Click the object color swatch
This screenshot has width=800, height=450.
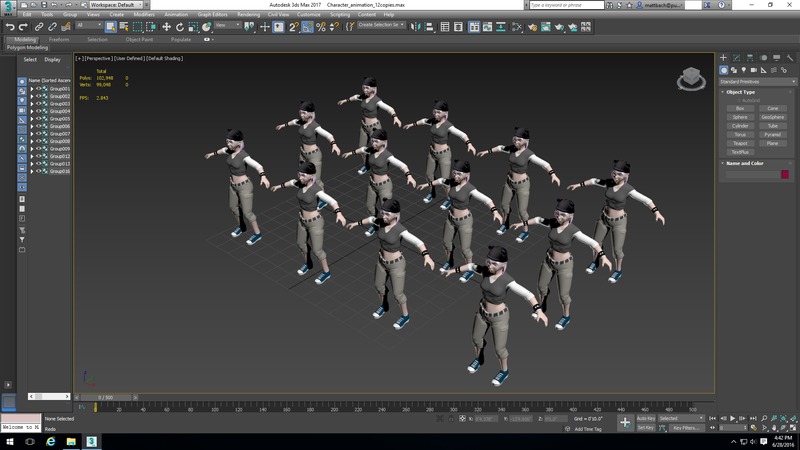[785, 175]
